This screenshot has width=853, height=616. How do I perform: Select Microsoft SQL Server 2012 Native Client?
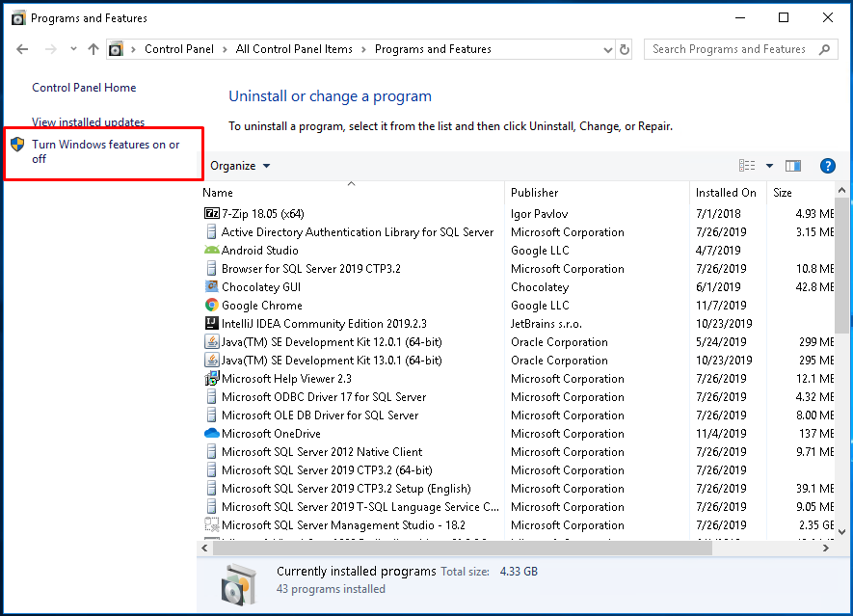tap(322, 452)
